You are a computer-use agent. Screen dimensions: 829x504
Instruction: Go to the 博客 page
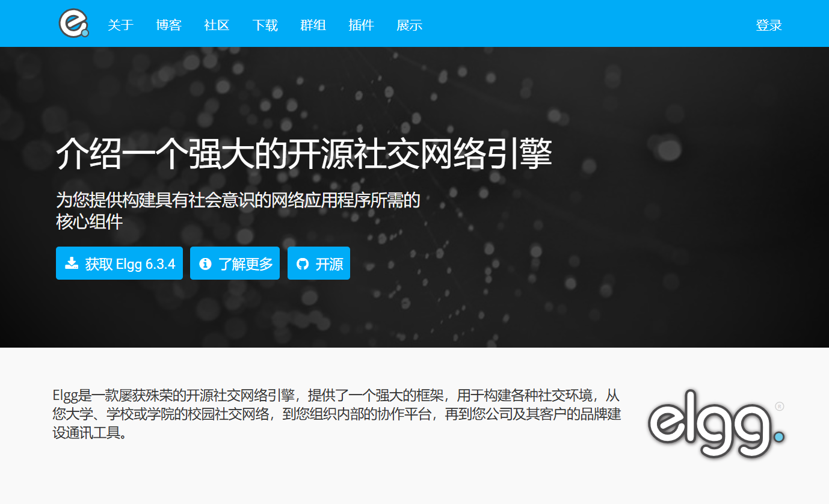168,25
